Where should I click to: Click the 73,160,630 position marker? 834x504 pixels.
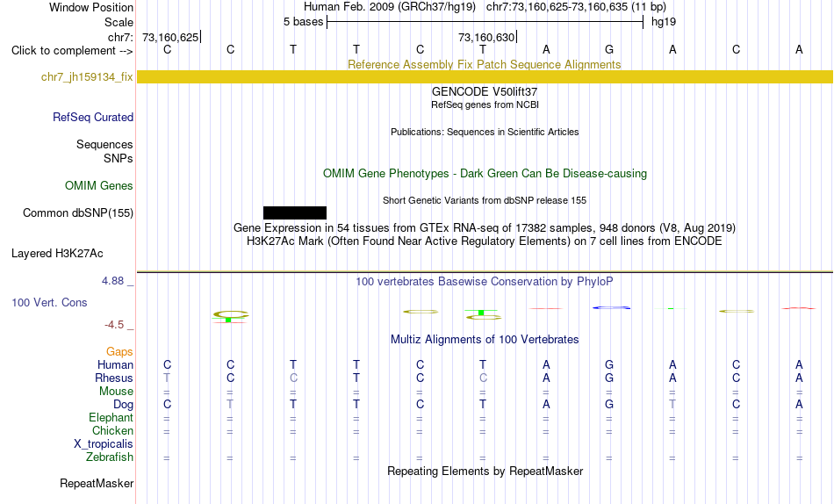tap(486, 37)
